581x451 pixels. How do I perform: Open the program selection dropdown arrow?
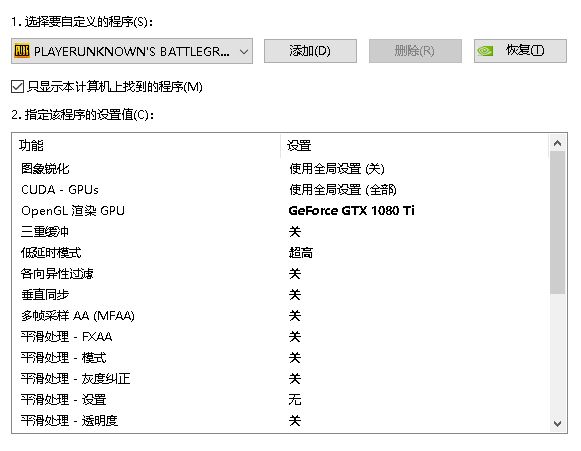[244, 51]
